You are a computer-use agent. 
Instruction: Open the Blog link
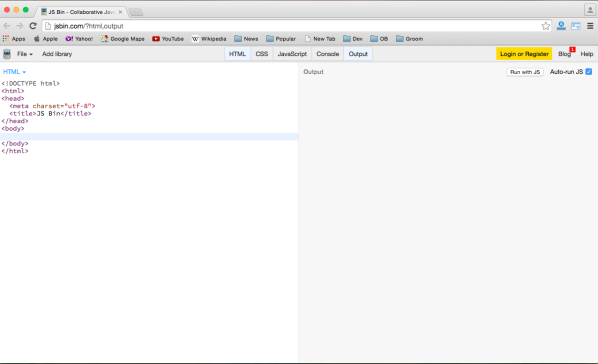[x=564, y=54]
